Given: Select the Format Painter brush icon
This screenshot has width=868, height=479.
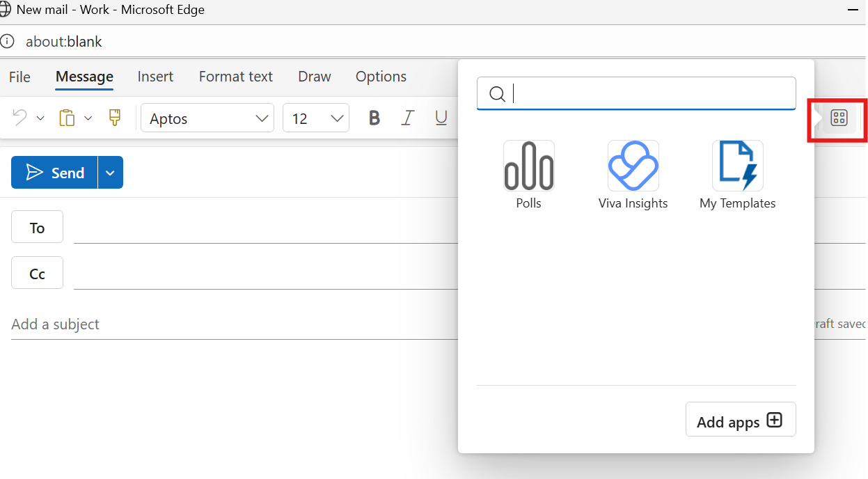Looking at the screenshot, I should point(115,118).
